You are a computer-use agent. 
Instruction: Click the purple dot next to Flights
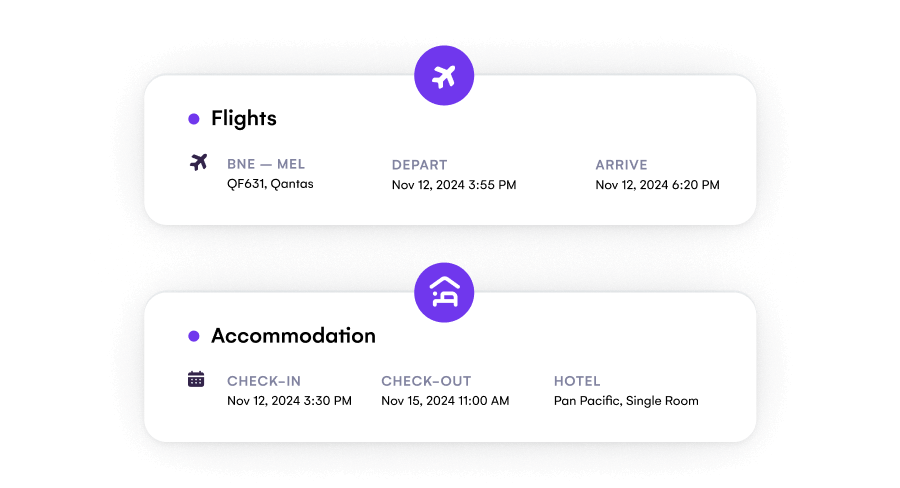[x=194, y=119]
